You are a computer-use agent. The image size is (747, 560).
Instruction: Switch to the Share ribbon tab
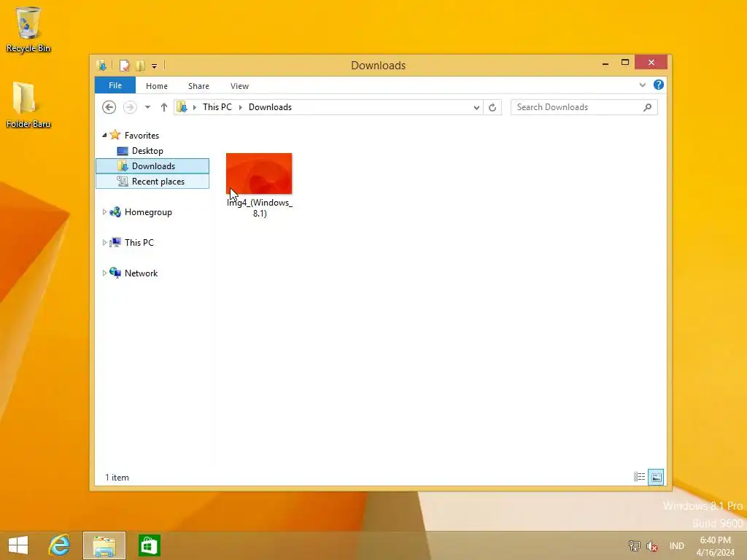pyautogui.click(x=198, y=86)
